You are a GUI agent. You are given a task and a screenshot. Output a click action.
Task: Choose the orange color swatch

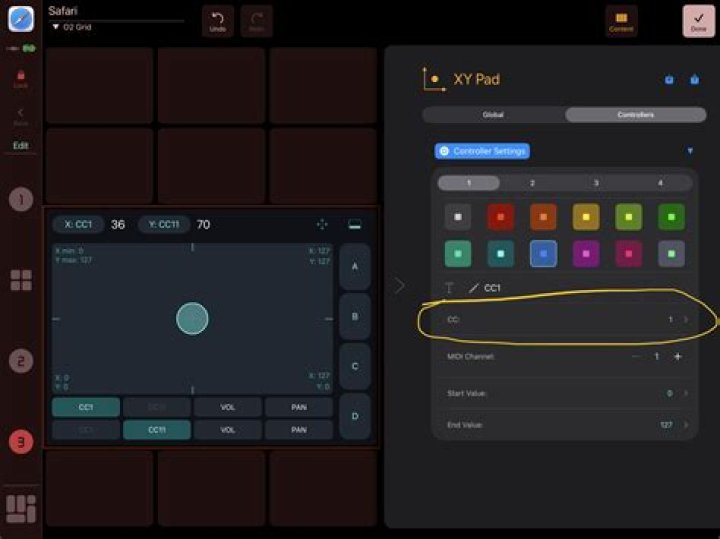(x=543, y=217)
